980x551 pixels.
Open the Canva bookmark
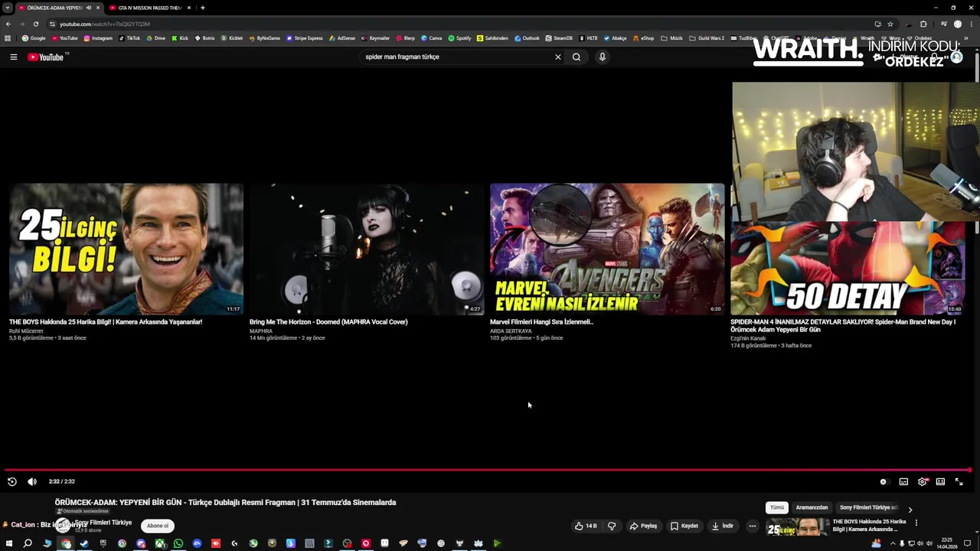coord(432,38)
